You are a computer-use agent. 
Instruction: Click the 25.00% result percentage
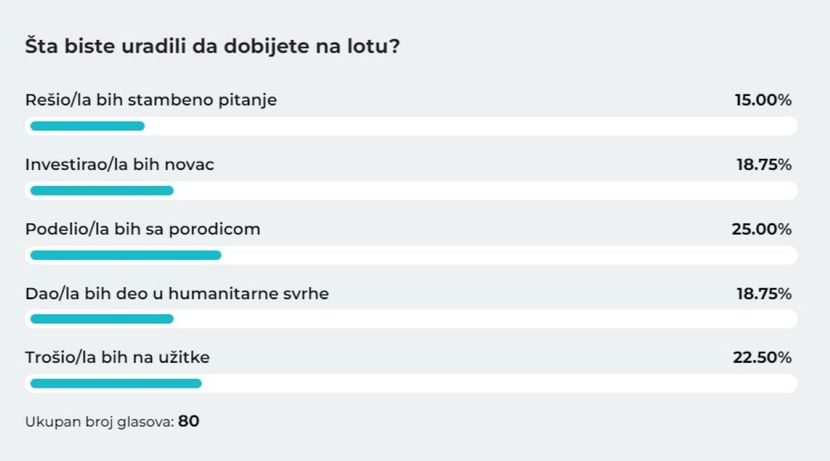762,229
